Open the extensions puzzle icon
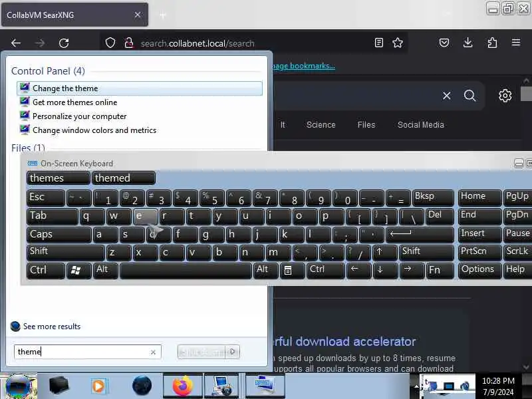Viewport: 532px width, 399px height. coord(492,43)
